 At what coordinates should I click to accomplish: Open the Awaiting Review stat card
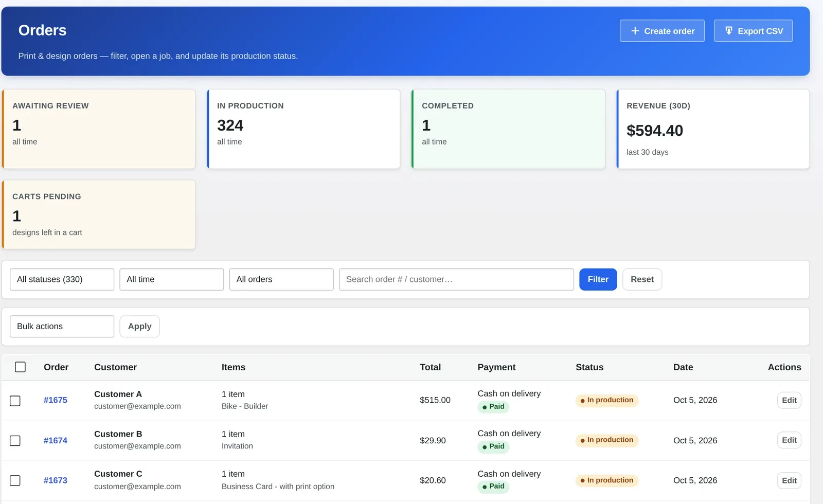99,129
